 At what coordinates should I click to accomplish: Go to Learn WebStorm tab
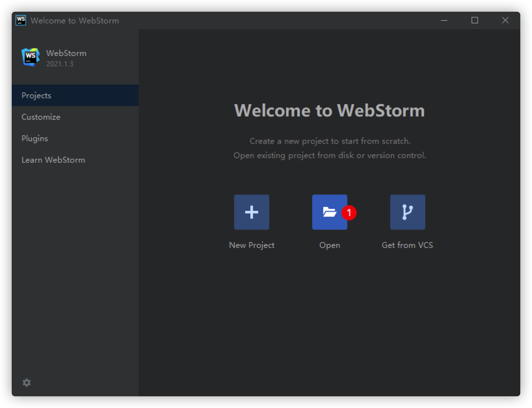pos(75,160)
